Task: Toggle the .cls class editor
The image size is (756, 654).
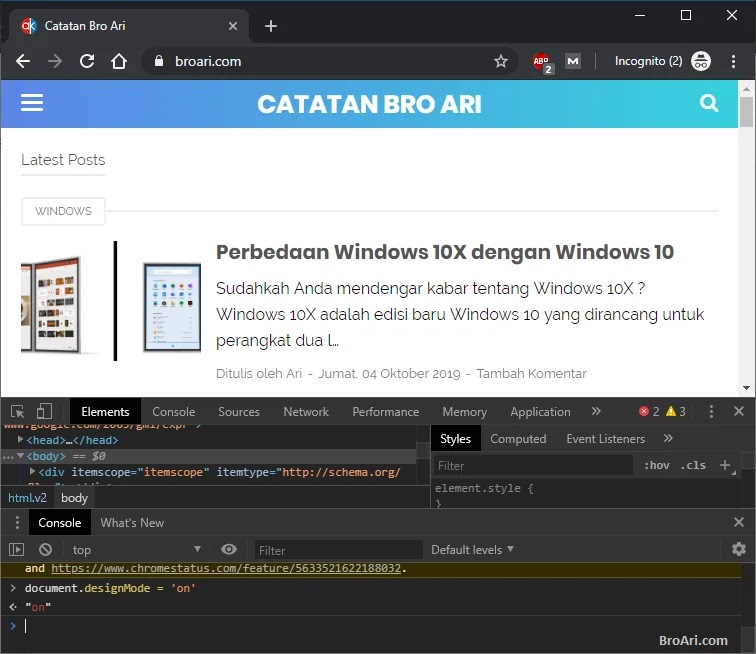Action: tap(693, 465)
